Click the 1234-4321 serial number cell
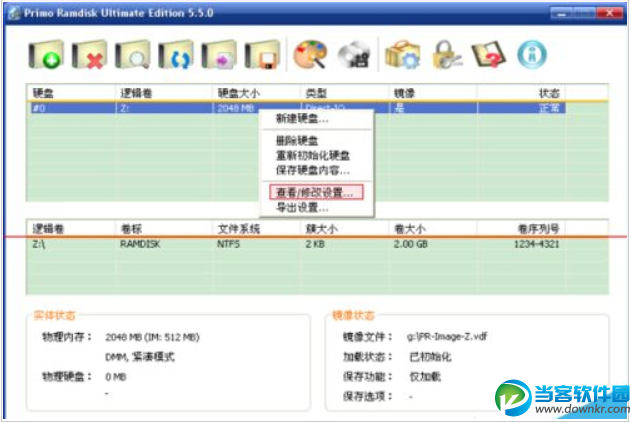Image resolution: width=631 pixels, height=423 pixels. tap(537, 244)
